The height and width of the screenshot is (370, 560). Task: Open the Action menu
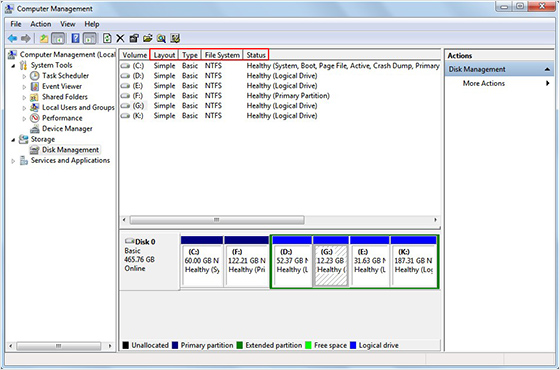pos(40,24)
